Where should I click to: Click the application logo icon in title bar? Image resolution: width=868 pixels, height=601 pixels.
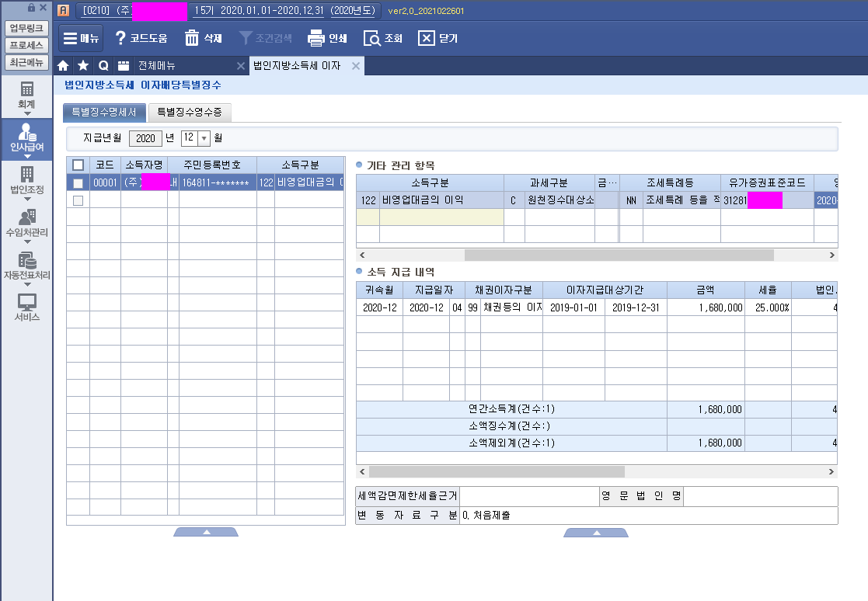pos(63,11)
